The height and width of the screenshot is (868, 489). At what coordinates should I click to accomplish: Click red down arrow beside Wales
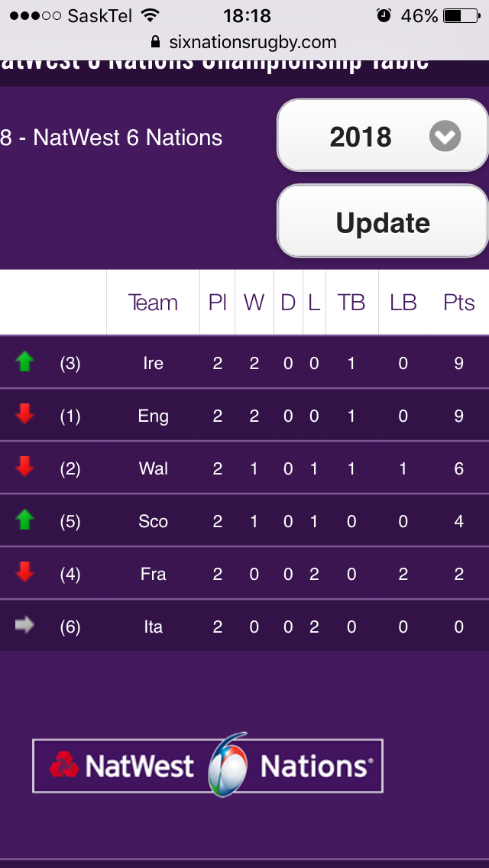(25, 467)
